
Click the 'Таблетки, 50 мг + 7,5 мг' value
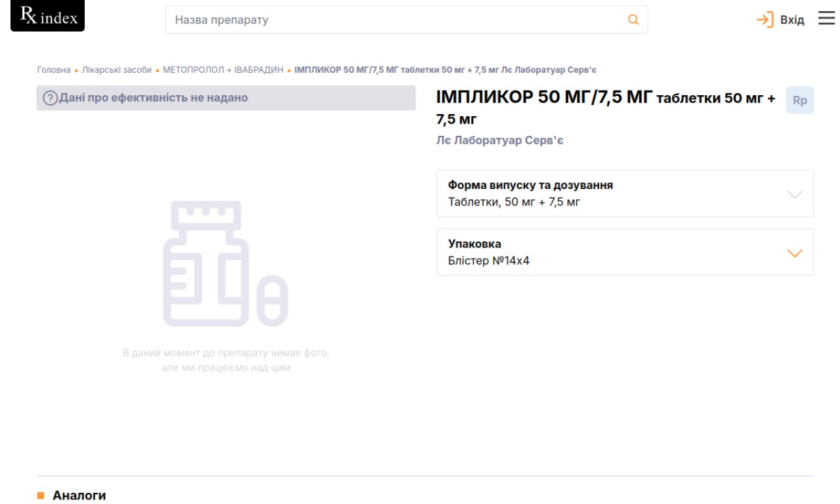pyautogui.click(x=514, y=202)
